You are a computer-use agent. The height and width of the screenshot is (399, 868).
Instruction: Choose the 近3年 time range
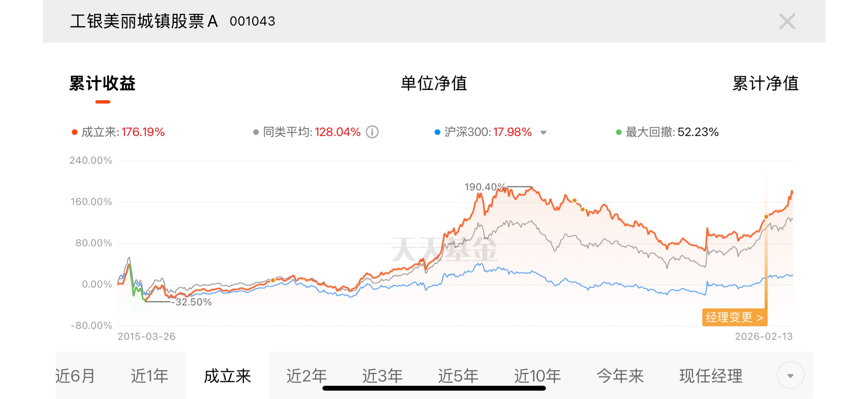click(382, 376)
